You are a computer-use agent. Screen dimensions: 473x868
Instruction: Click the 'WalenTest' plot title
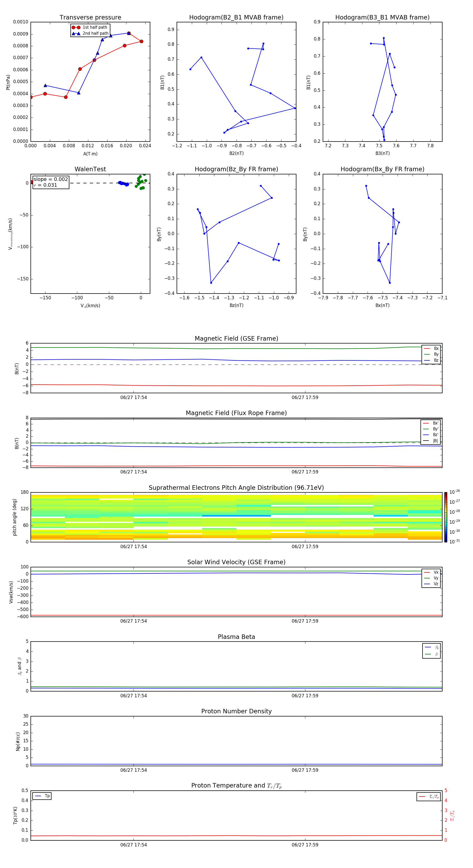point(90,169)
